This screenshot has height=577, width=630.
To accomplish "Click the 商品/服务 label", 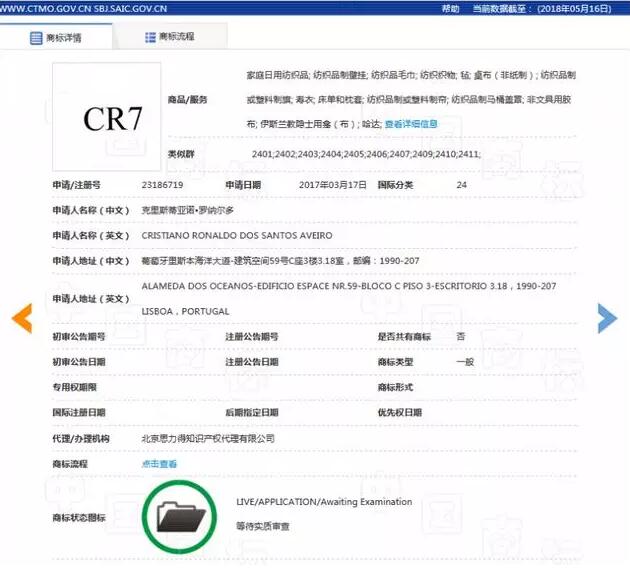I will coord(187,99).
